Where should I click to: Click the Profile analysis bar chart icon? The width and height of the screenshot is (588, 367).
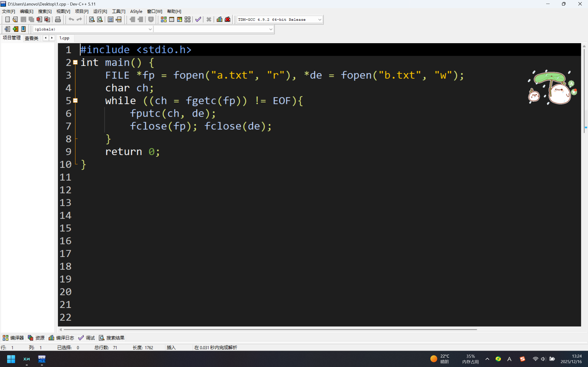[219, 20]
